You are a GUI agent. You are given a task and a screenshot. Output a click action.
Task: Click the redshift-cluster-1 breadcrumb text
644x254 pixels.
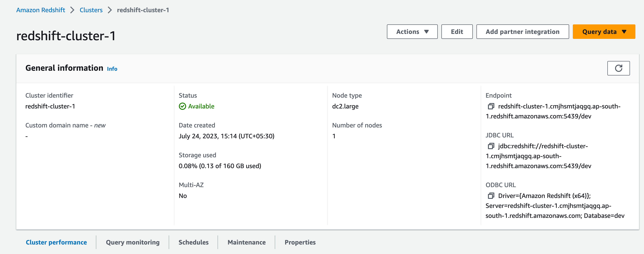(x=143, y=10)
